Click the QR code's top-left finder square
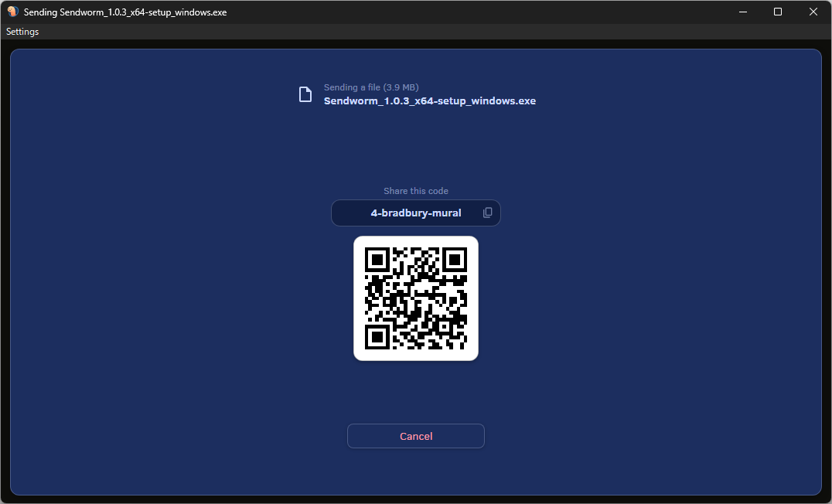Screen dimensions: 832x504 pyautogui.click(x=377, y=259)
